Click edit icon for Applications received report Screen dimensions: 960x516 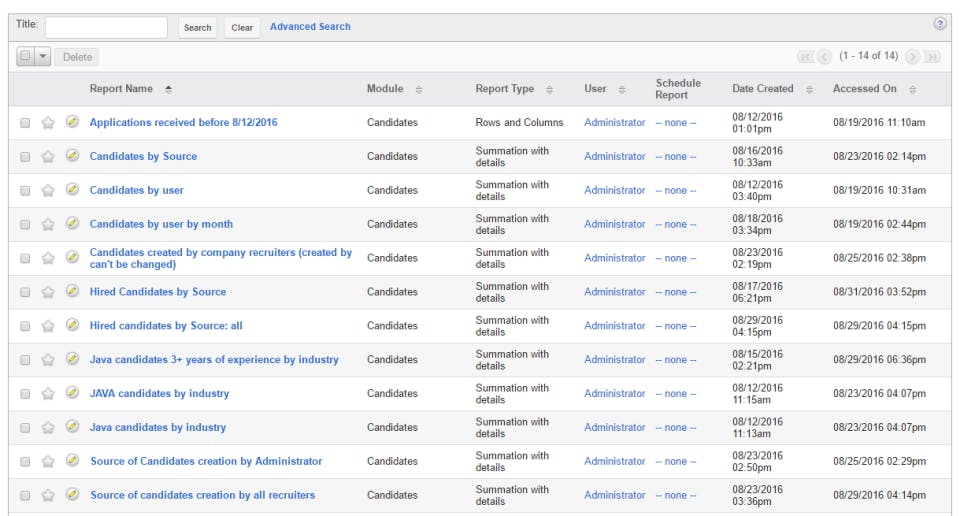click(72, 122)
